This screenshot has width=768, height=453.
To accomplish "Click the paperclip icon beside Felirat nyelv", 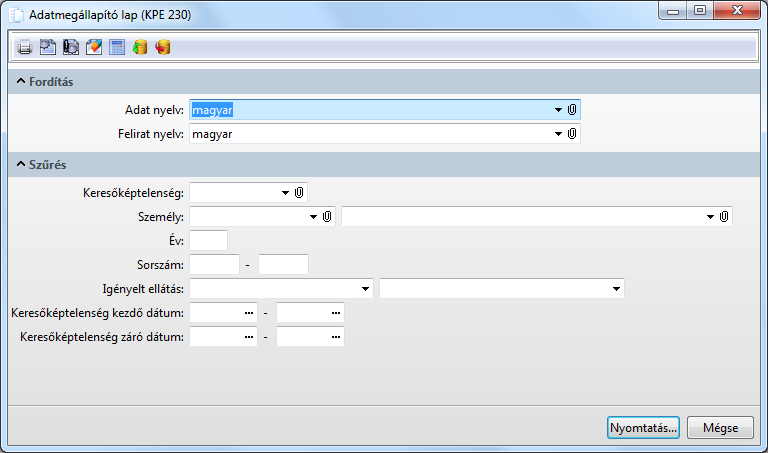I will (572, 134).
